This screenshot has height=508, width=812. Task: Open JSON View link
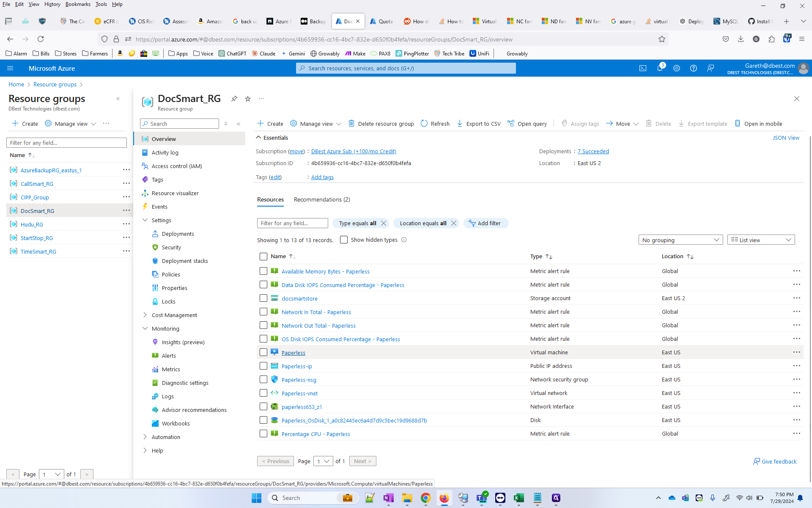point(786,138)
